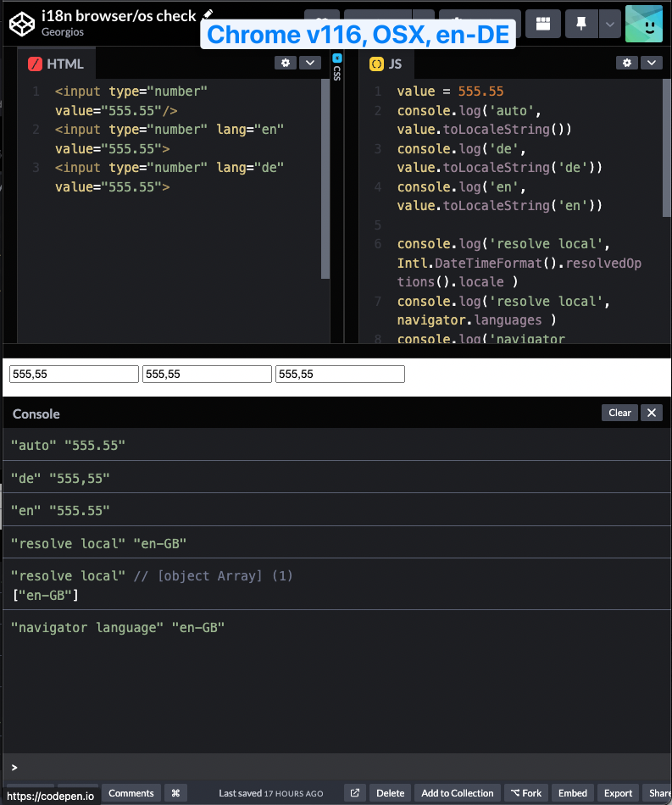Click the pen title 'i18n browser/os check'
This screenshot has height=805, width=672.
119,16
